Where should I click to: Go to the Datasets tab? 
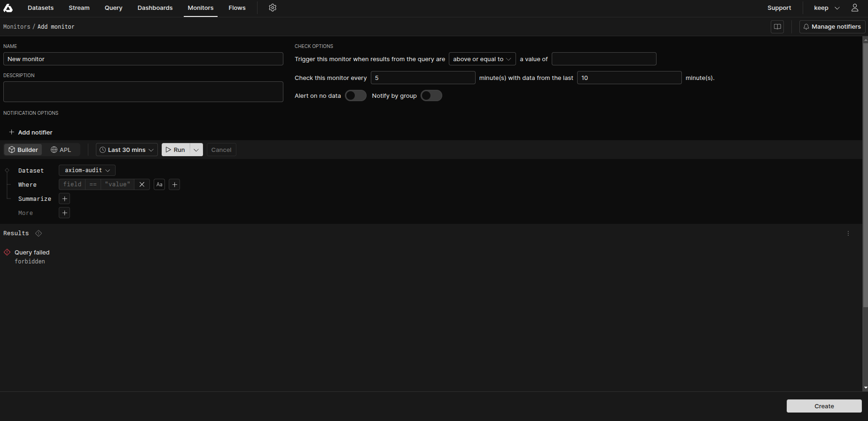[x=40, y=8]
